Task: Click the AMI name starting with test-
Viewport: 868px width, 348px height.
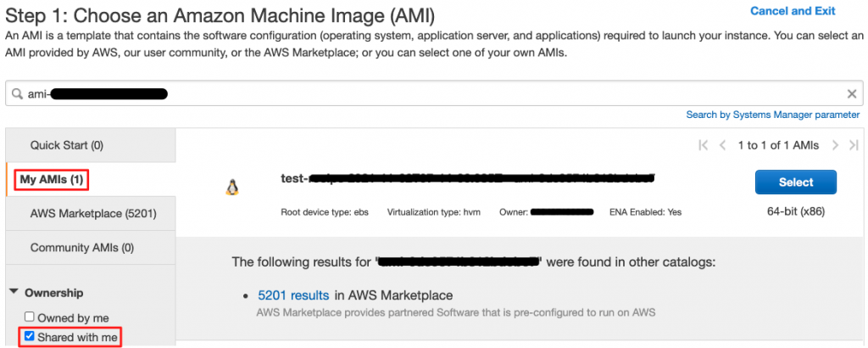Action: pos(468,178)
